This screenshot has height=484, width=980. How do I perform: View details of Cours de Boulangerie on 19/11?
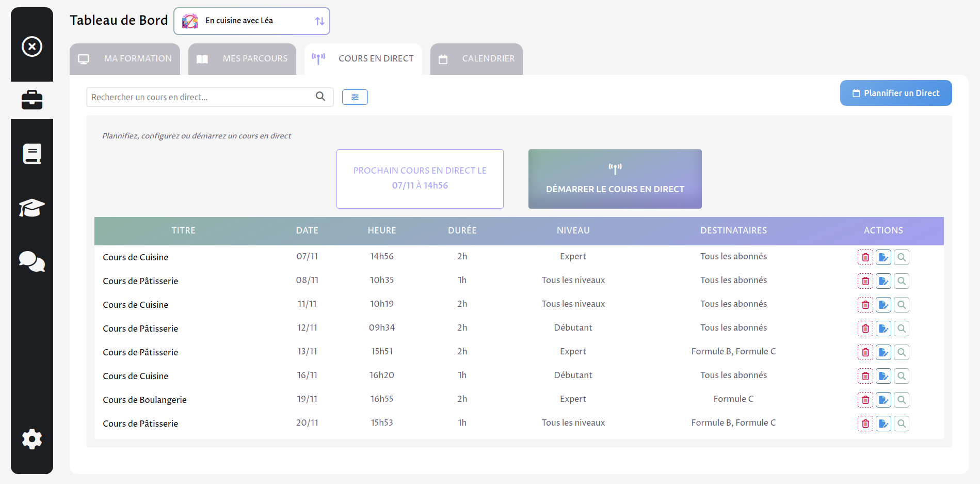pos(902,399)
